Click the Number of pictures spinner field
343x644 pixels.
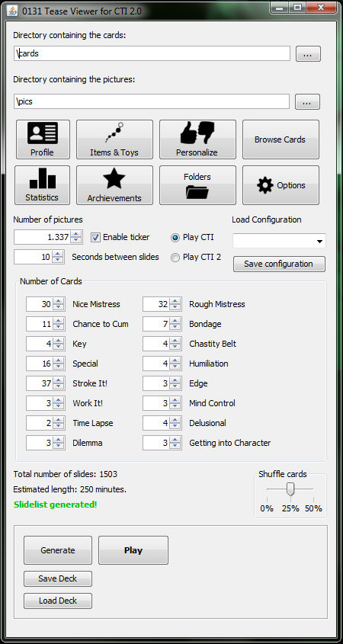point(48,237)
